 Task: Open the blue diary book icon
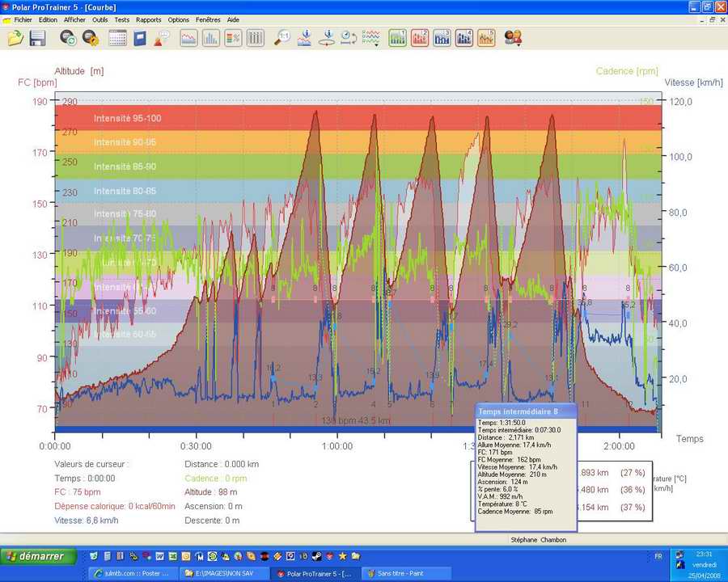140,38
